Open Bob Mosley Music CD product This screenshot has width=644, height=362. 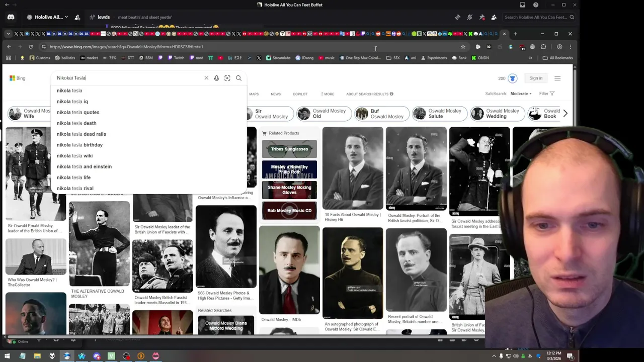pyautogui.click(x=289, y=211)
